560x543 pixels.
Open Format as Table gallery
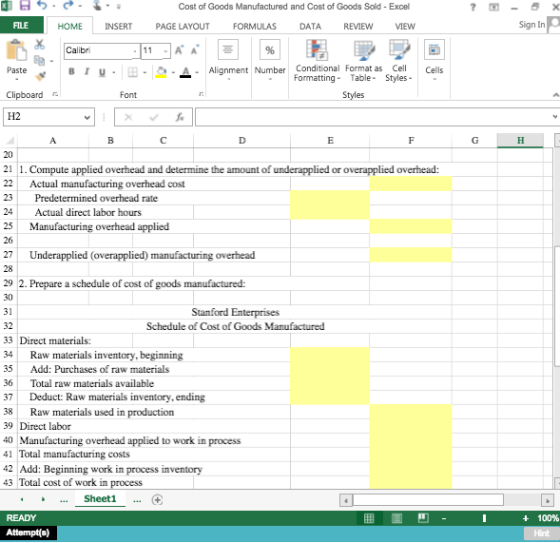click(x=364, y=61)
